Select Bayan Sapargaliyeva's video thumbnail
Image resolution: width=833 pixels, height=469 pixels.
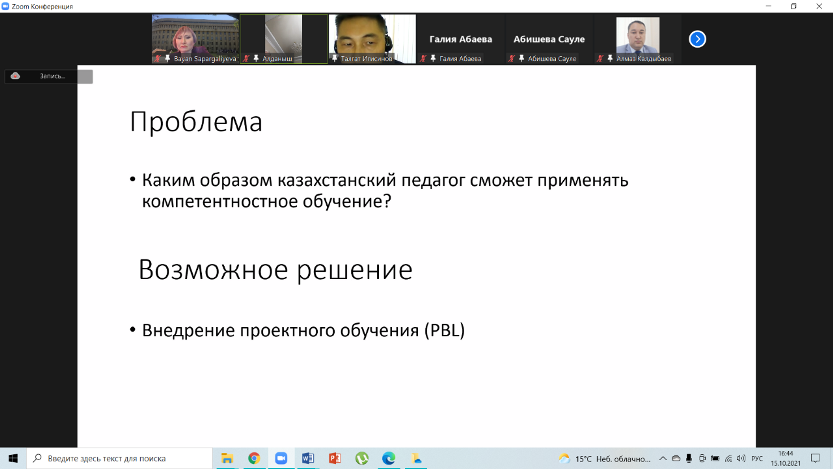[194, 39]
